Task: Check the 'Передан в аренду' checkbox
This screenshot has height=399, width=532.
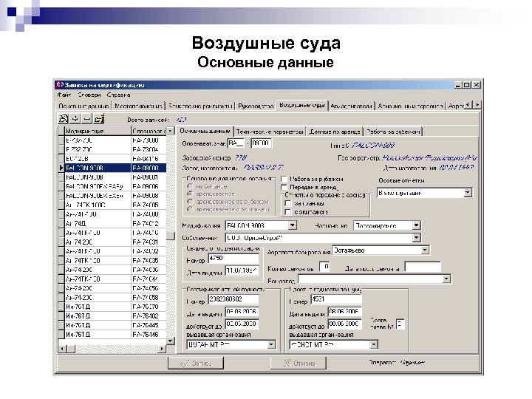Action: [284, 187]
